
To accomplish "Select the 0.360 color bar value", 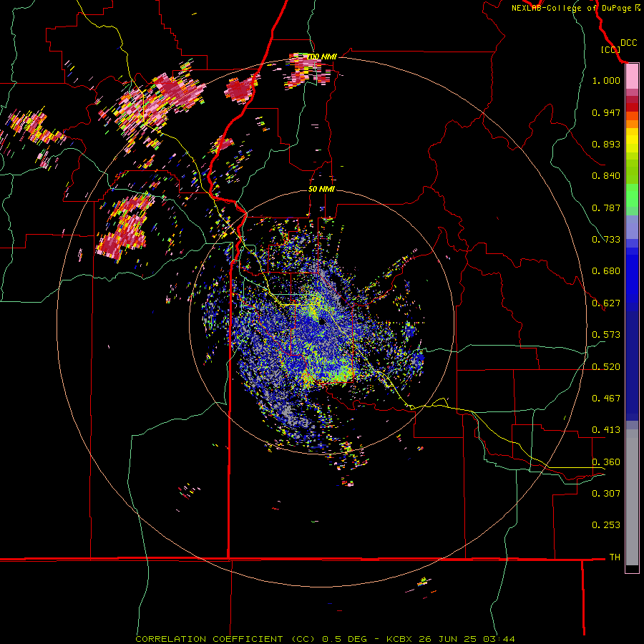I will click(x=606, y=462).
